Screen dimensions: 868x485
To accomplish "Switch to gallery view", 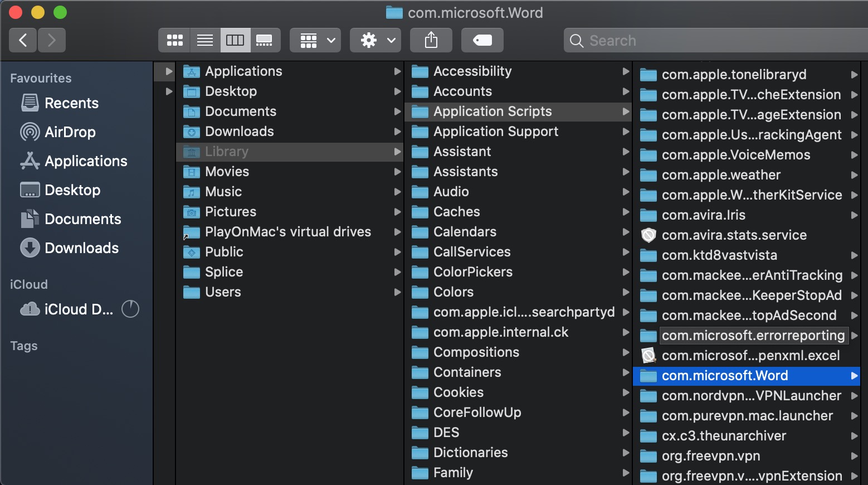I will (265, 40).
